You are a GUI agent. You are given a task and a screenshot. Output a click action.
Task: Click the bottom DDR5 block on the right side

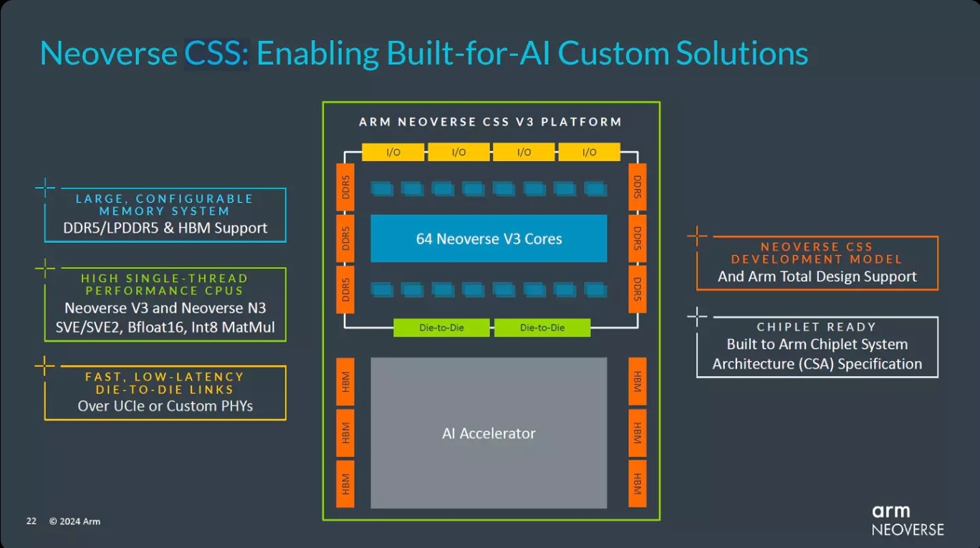click(637, 289)
